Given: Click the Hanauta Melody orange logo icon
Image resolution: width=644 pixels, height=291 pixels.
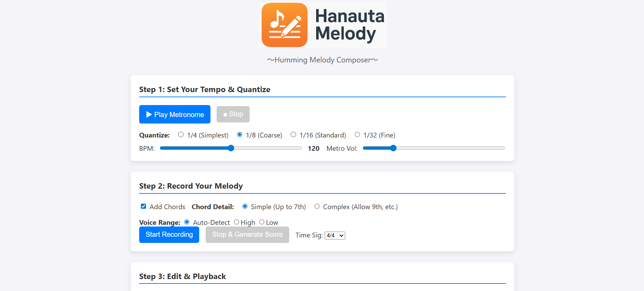Looking at the screenshot, I should pos(284,25).
